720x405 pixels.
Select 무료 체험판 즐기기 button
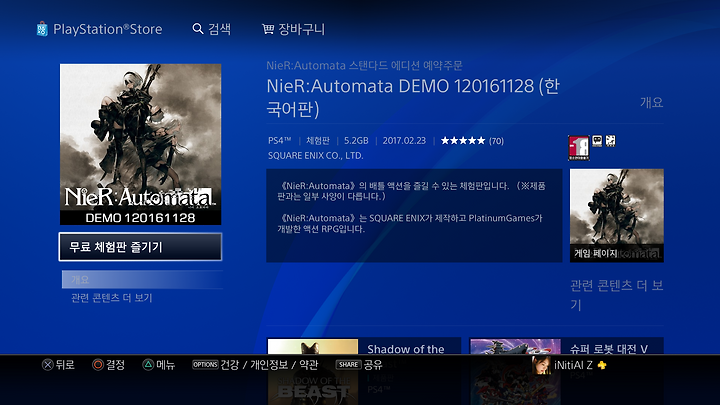[x=140, y=247]
